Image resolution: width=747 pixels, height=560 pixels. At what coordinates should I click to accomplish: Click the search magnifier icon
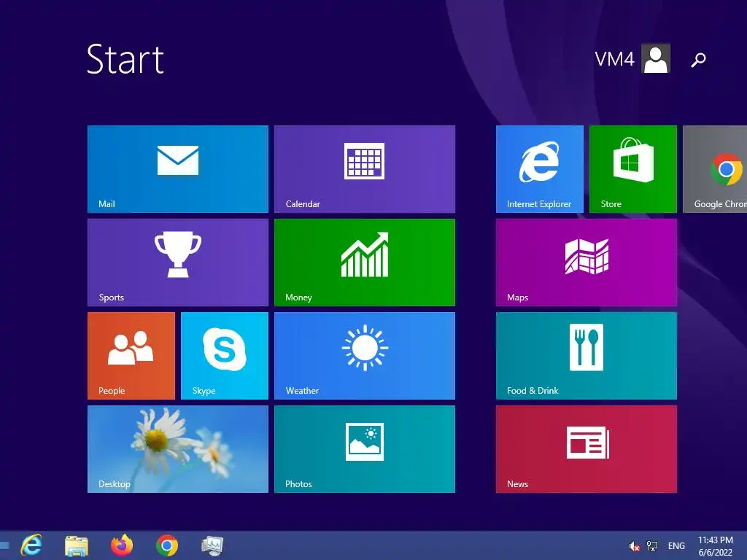(698, 60)
